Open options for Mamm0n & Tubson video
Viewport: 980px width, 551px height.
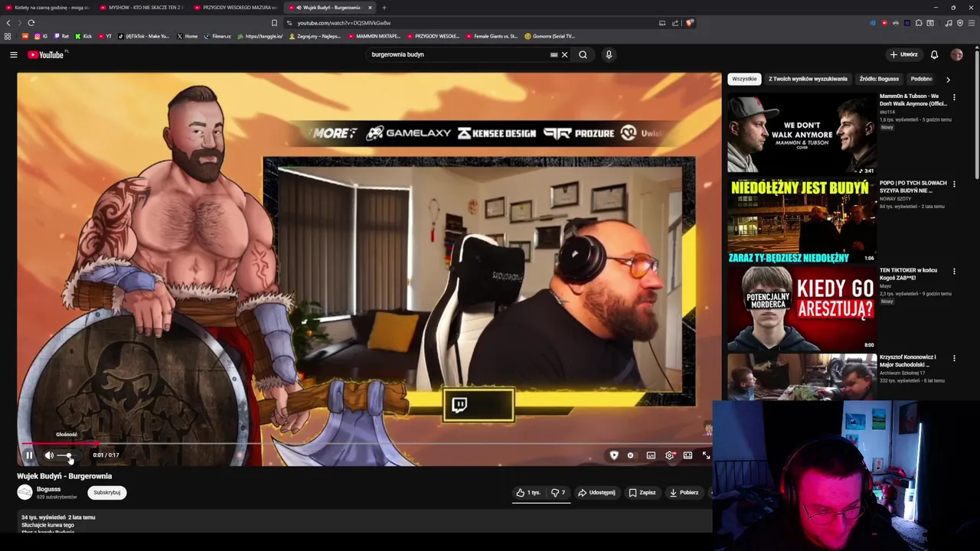pos(954,97)
